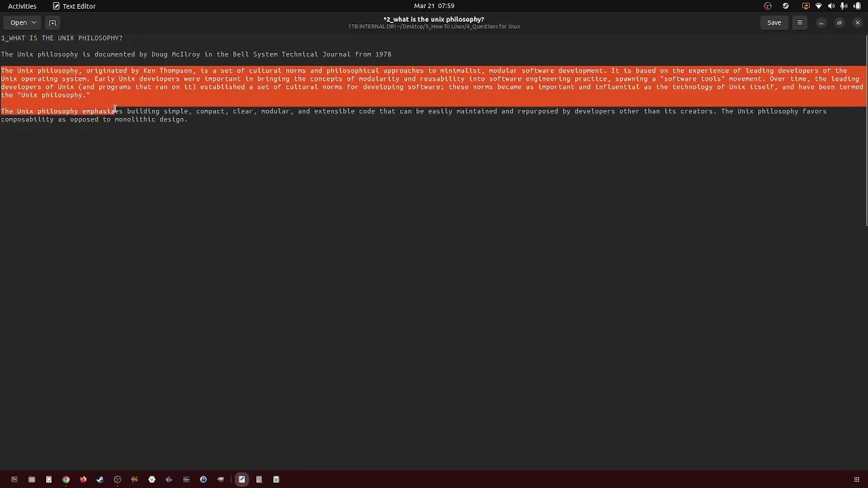
Task: Click the Steam tray icon
Action: [x=785, y=6]
